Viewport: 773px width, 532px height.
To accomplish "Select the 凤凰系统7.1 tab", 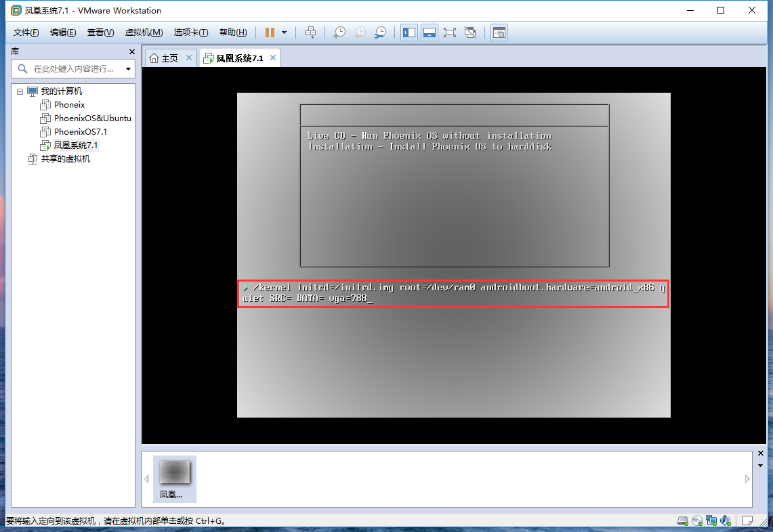I will [x=240, y=58].
